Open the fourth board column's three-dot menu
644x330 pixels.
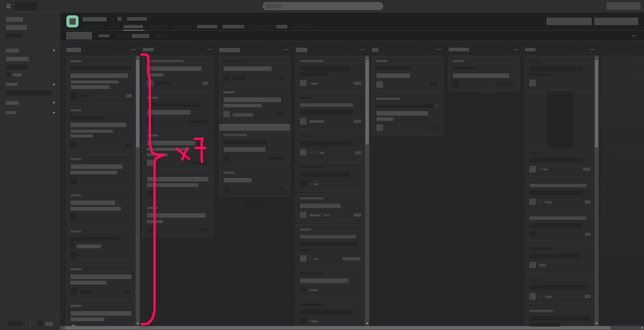coord(363,50)
